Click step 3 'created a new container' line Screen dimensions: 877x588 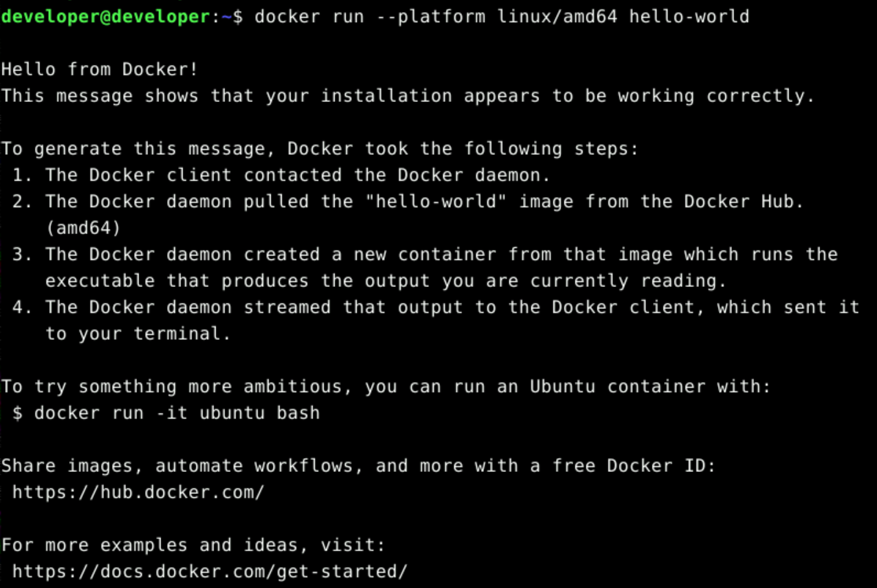[425, 255]
